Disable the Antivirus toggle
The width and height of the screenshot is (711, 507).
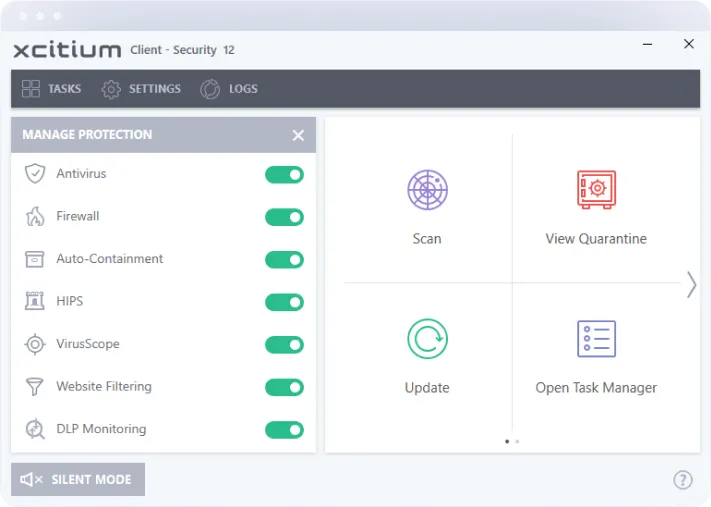click(284, 175)
